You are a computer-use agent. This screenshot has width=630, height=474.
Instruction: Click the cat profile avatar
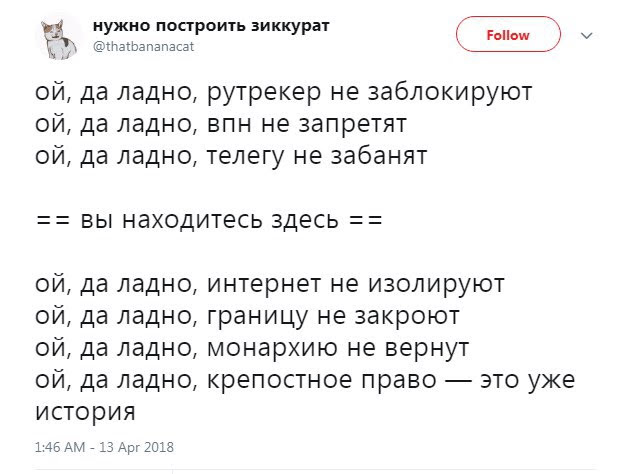pos(61,39)
